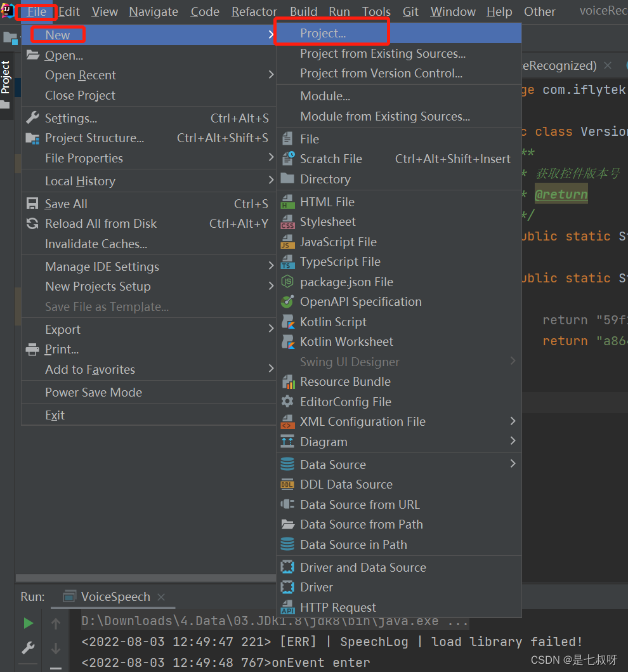Expand the Open Recent submenu arrow
628x672 pixels.
point(271,75)
